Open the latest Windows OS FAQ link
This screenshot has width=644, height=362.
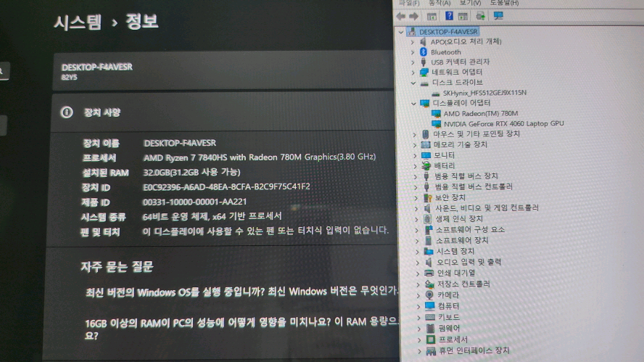[x=241, y=292]
